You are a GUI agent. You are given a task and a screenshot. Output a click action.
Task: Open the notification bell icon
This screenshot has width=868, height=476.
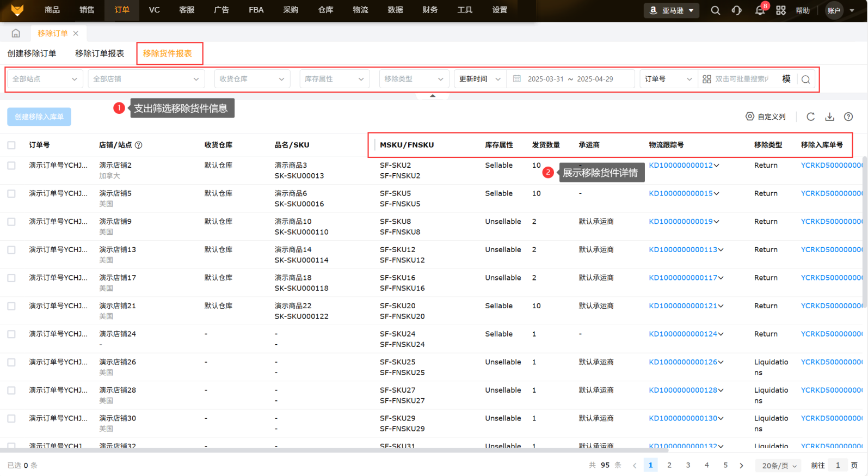coord(760,10)
